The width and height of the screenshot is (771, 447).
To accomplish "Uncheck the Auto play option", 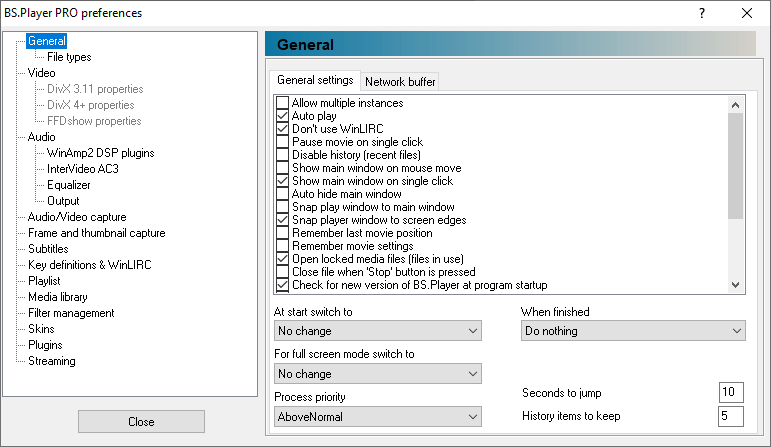I will pyautogui.click(x=282, y=116).
